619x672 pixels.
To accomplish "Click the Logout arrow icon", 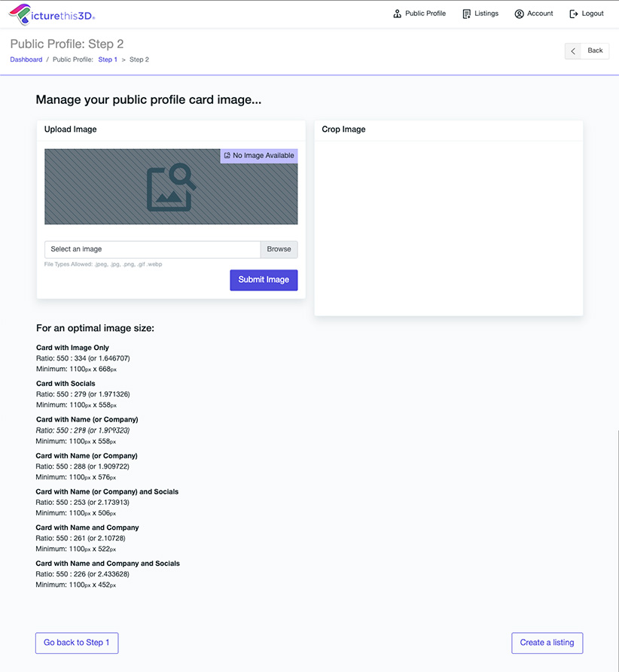I will 574,14.
